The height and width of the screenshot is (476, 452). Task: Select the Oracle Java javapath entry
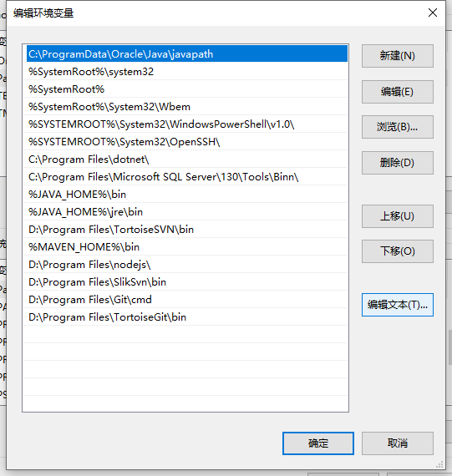click(187, 53)
